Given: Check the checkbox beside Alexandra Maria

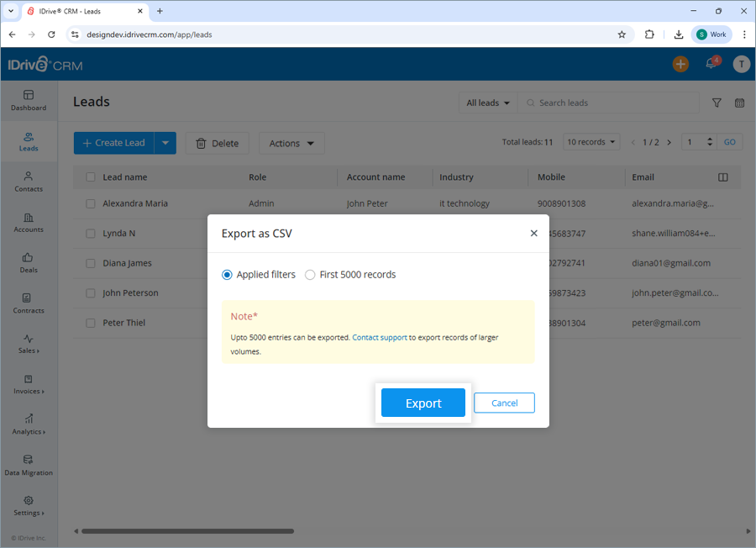Looking at the screenshot, I should 90,203.
